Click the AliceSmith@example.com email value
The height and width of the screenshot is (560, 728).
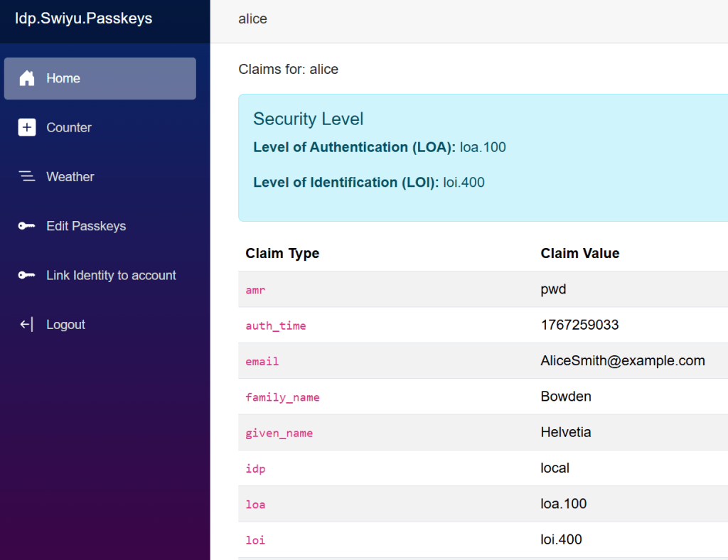(622, 361)
